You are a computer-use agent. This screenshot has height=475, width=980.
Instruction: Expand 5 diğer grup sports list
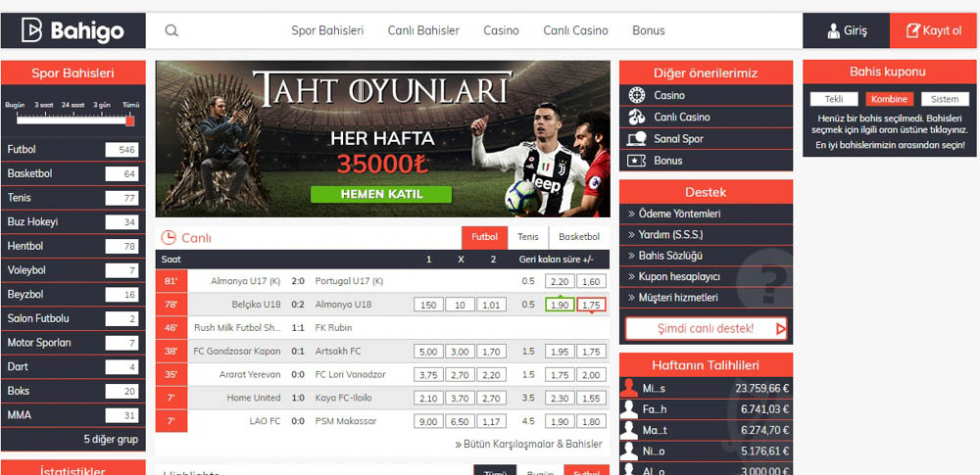pyautogui.click(x=111, y=440)
